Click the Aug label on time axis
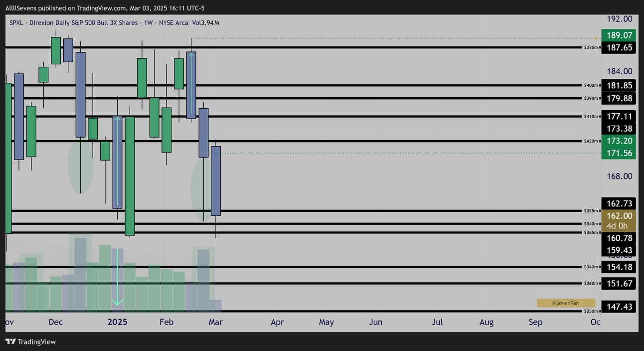Image resolution: width=644 pixels, height=351 pixels. point(486,322)
